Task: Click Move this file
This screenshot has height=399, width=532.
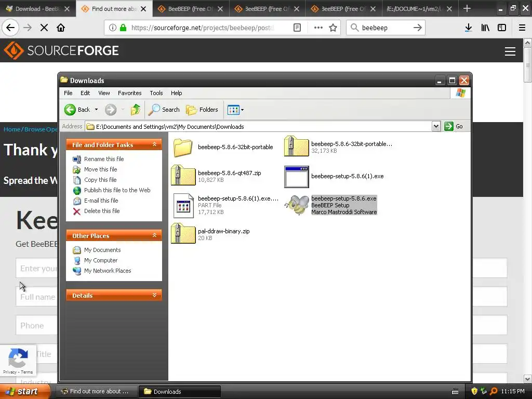Action: pyautogui.click(x=100, y=169)
